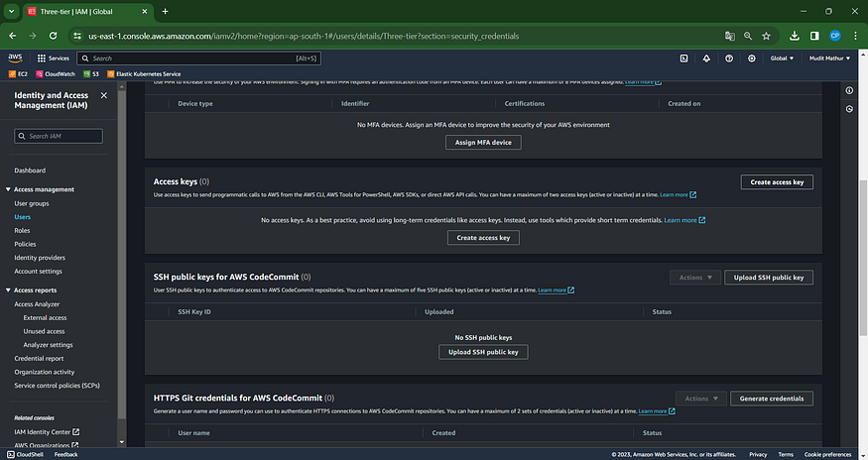This screenshot has height=460, width=868.
Task: Open the browser side panel icon
Action: [x=814, y=36]
